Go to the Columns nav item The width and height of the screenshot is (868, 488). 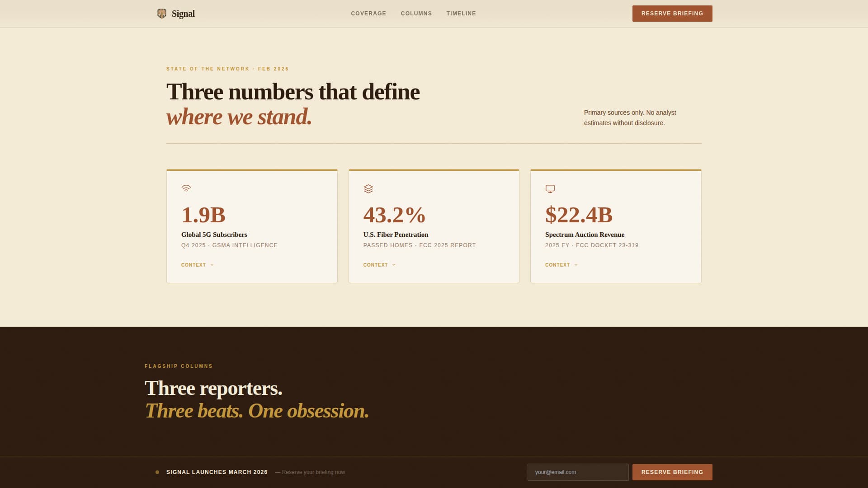tap(416, 14)
